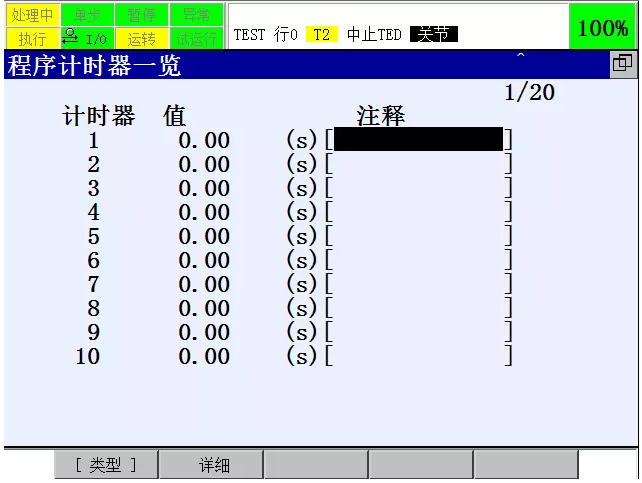This screenshot has height=483, width=642.
Task: Click the empty third function key
Action: click(316, 465)
